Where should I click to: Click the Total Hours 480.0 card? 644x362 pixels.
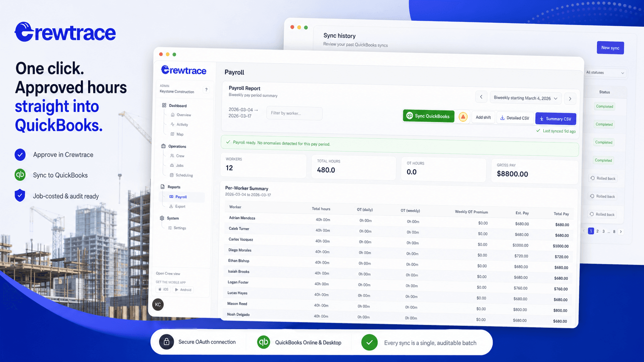click(354, 167)
